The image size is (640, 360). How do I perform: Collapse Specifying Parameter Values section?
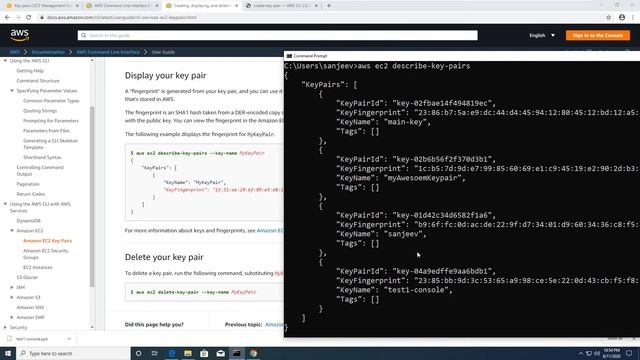(x=12, y=91)
